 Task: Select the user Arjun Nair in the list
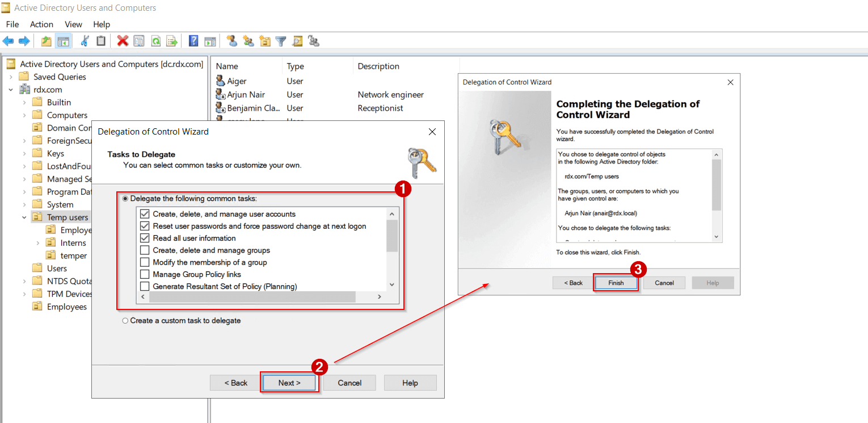tap(245, 94)
